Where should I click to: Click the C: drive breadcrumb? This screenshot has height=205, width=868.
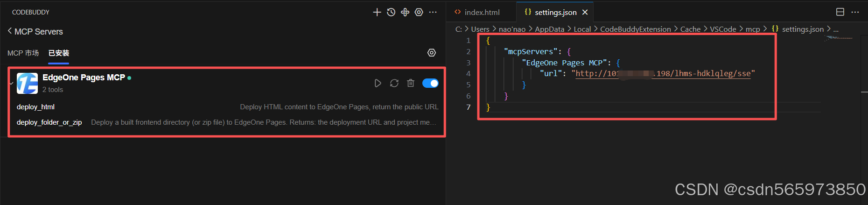coord(459,29)
